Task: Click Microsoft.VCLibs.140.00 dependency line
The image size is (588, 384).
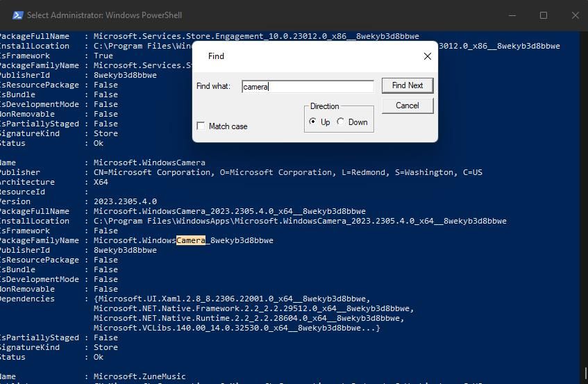Action: click(x=237, y=328)
